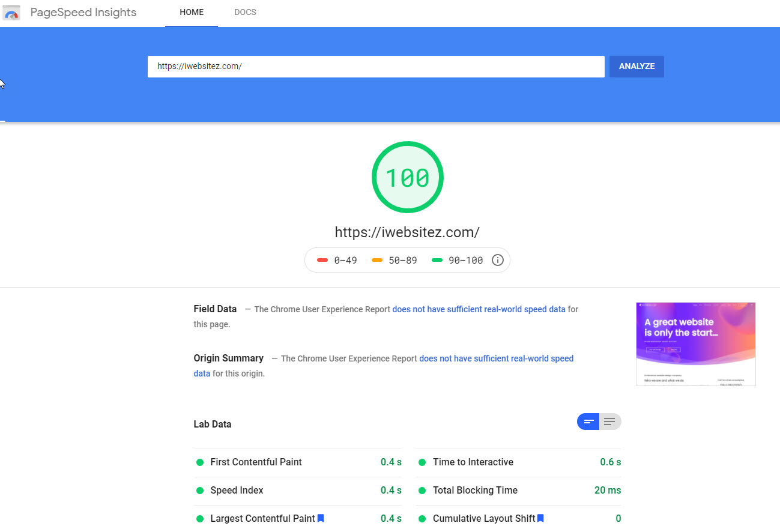Click the 0–49 red score legend
Screen dimensions: 780x532
click(x=337, y=260)
